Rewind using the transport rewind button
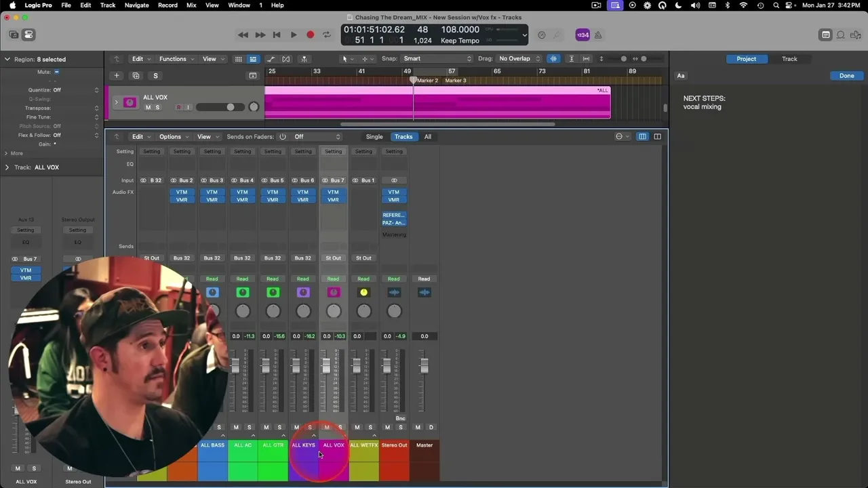868x488 pixels. click(243, 35)
